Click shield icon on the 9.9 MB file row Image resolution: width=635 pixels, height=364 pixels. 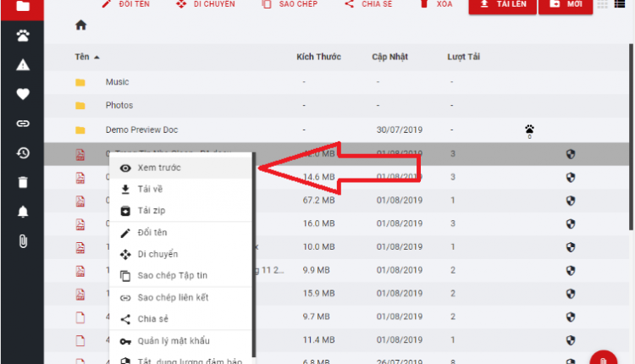(x=571, y=271)
